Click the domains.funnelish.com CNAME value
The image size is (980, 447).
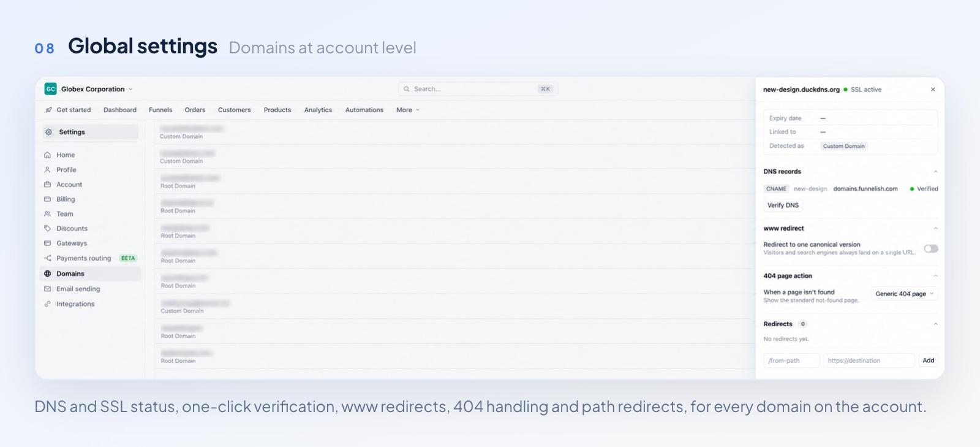[865, 189]
